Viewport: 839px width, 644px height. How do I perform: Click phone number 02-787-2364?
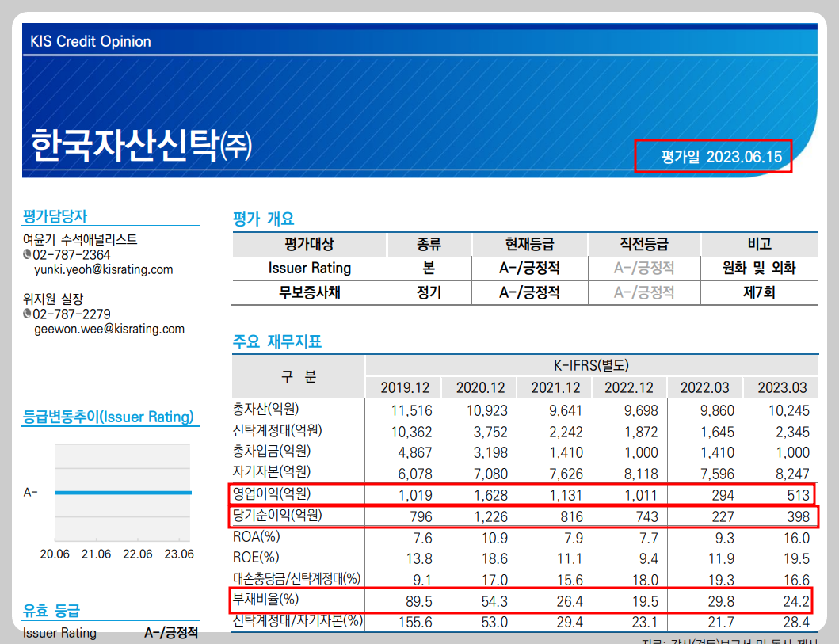click(71, 254)
